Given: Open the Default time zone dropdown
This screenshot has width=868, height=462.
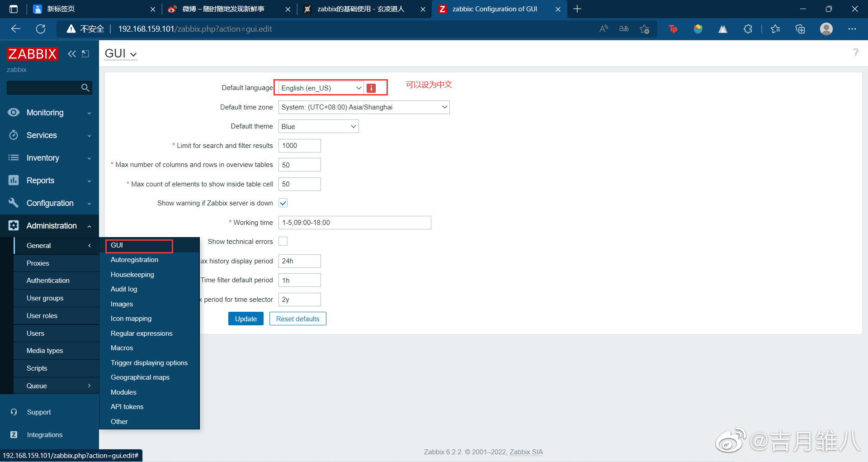Looking at the screenshot, I should [x=364, y=107].
